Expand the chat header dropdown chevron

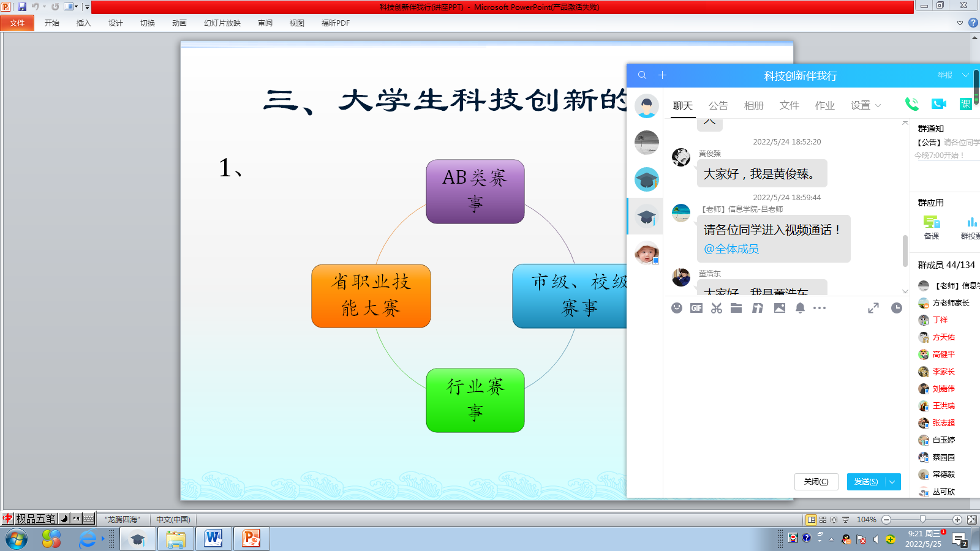tap(966, 75)
